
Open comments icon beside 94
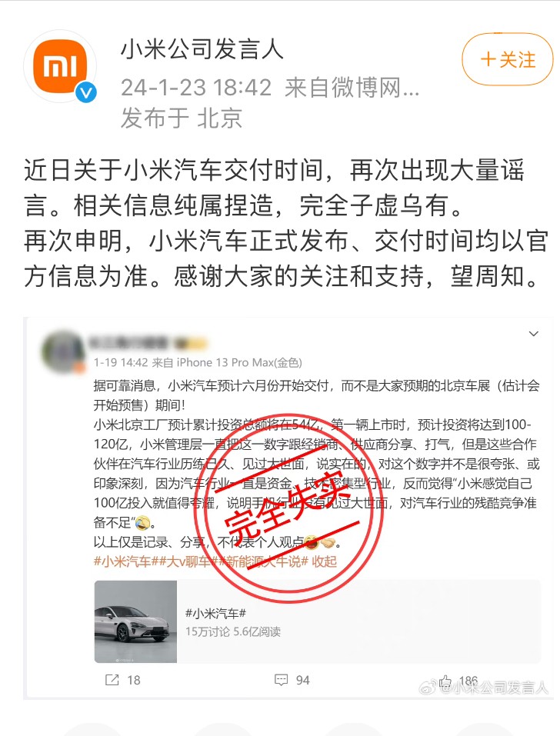point(282,680)
